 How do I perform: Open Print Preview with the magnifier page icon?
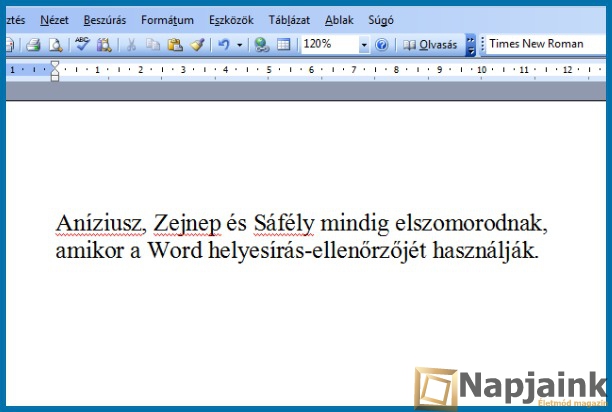coord(55,45)
